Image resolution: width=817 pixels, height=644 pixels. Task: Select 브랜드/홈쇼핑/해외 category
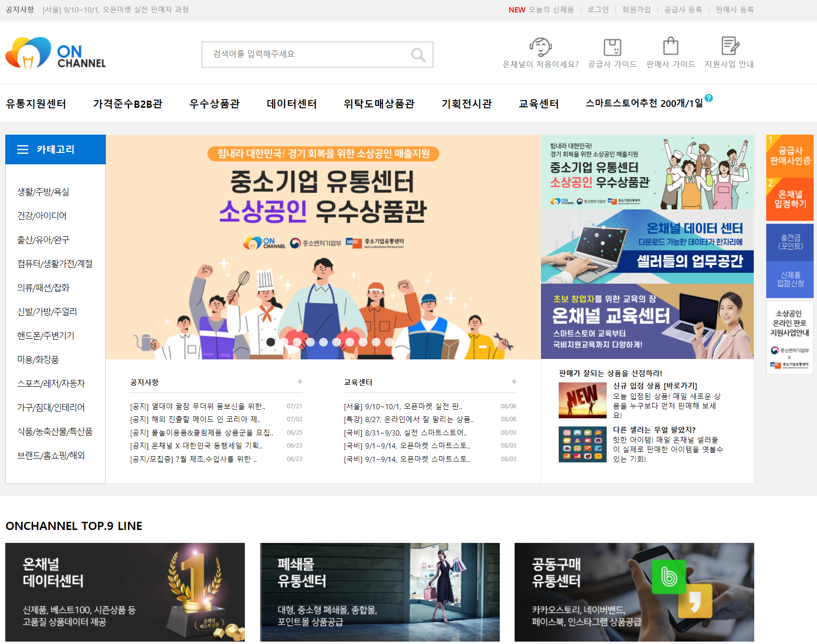pyautogui.click(x=51, y=455)
